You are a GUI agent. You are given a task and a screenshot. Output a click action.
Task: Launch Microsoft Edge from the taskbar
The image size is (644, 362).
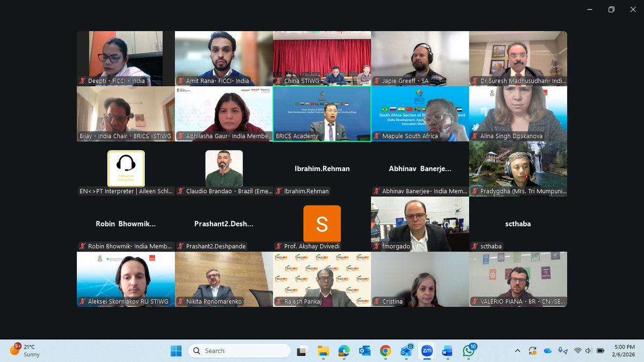(344, 351)
